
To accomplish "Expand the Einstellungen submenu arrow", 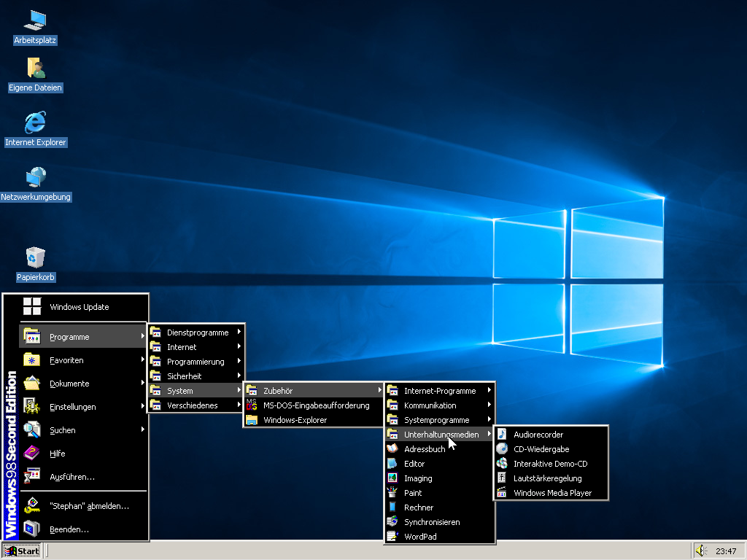I will [142, 405].
